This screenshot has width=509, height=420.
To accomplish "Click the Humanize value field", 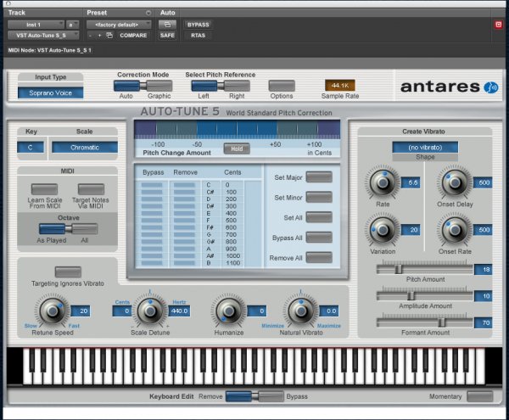I will (x=257, y=311).
